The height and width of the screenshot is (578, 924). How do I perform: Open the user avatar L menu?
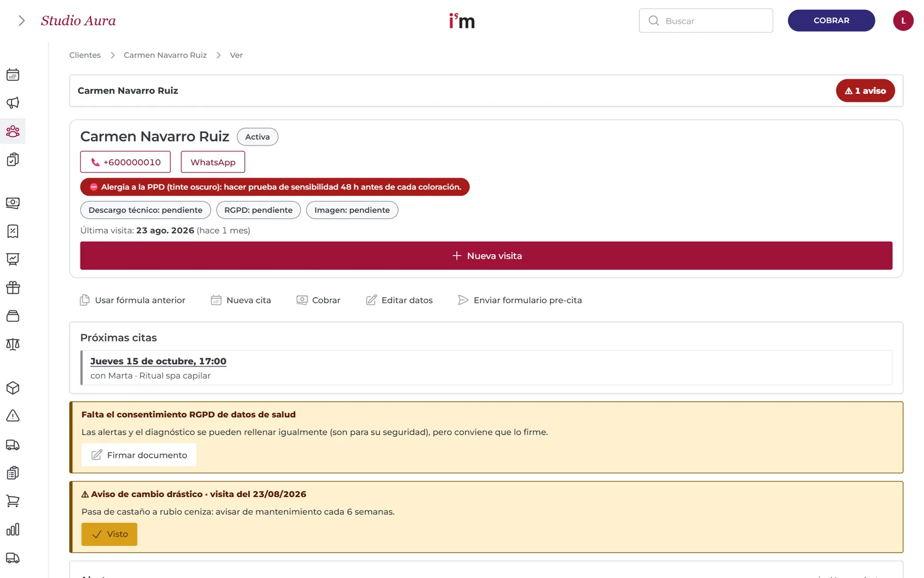(903, 20)
